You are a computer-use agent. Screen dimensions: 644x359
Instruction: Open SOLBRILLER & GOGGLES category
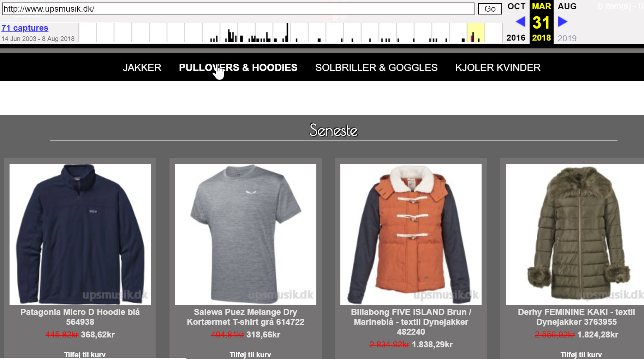[376, 67]
